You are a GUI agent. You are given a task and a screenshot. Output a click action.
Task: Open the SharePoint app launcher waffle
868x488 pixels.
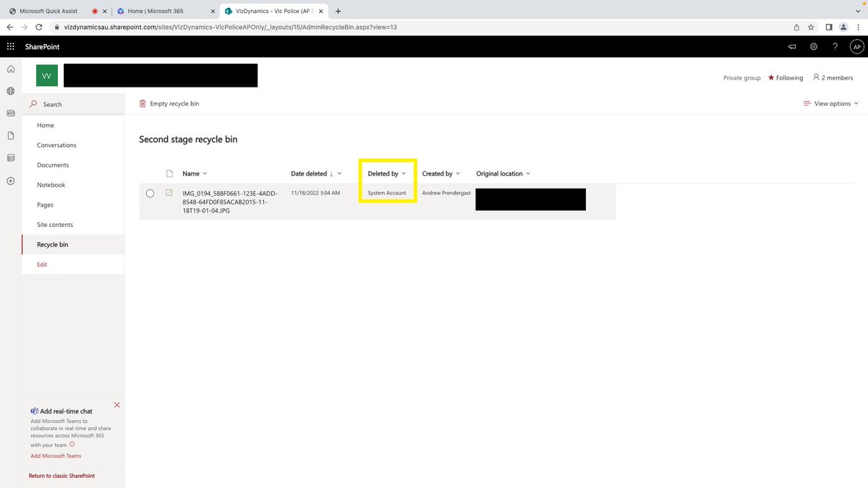(10, 46)
